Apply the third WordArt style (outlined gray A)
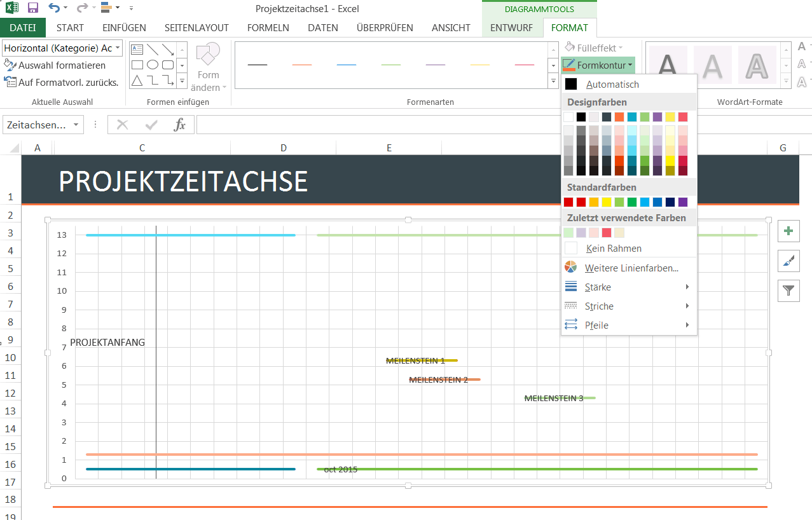Screen dimensions: 812x520 [x=757, y=65]
